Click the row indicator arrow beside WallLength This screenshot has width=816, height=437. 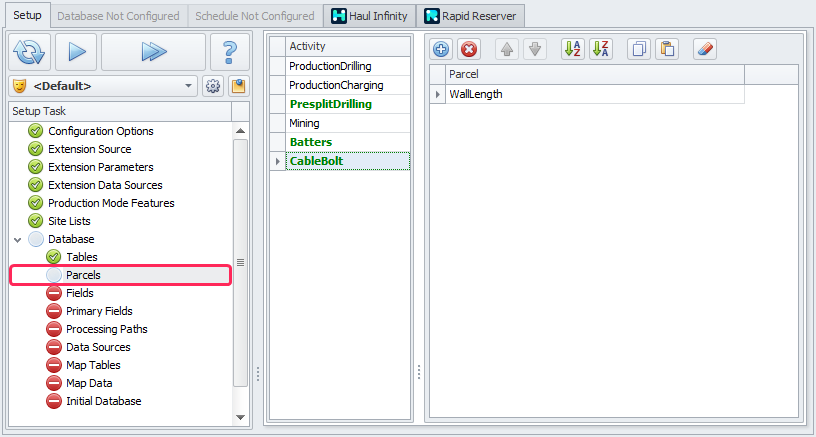click(438, 94)
